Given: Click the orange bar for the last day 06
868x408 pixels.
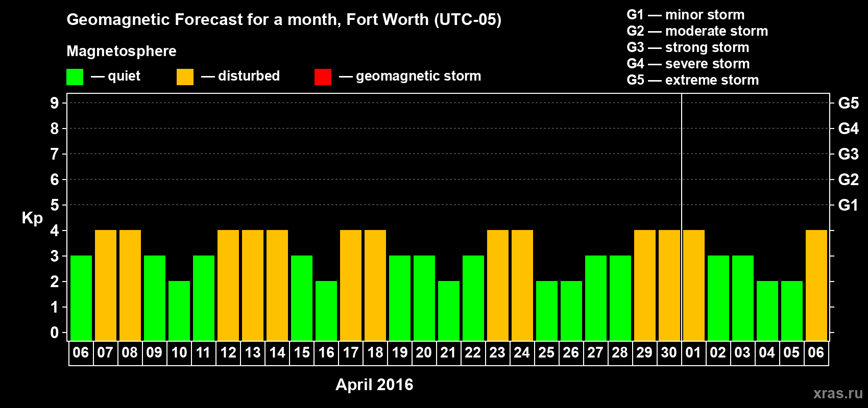Looking at the screenshot, I should [816, 285].
